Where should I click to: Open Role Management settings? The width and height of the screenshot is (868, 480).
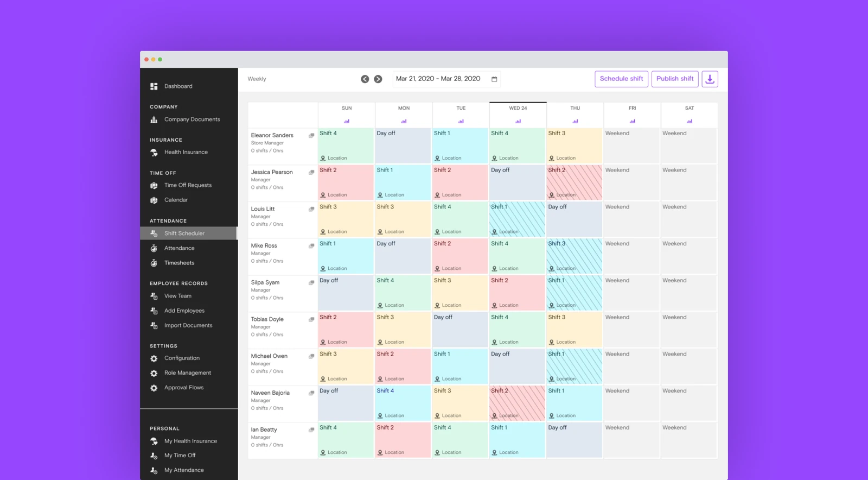click(189, 373)
